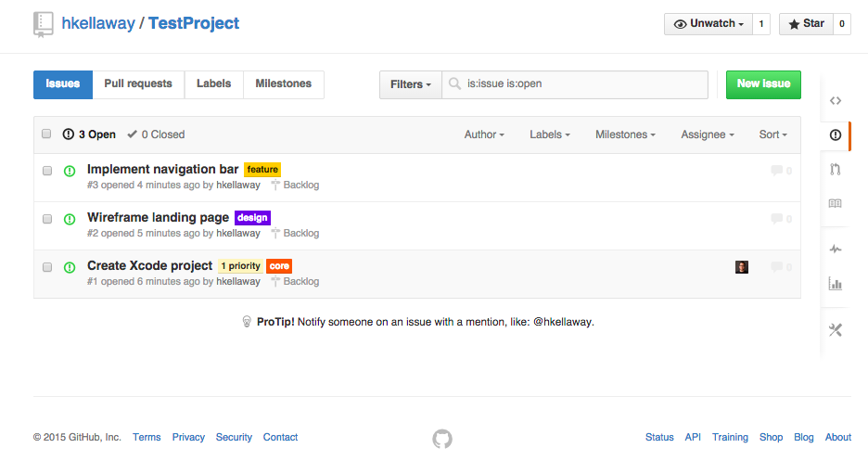The height and width of the screenshot is (461, 868).
Task: Open the Blog footer link
Action: (804, 437)
